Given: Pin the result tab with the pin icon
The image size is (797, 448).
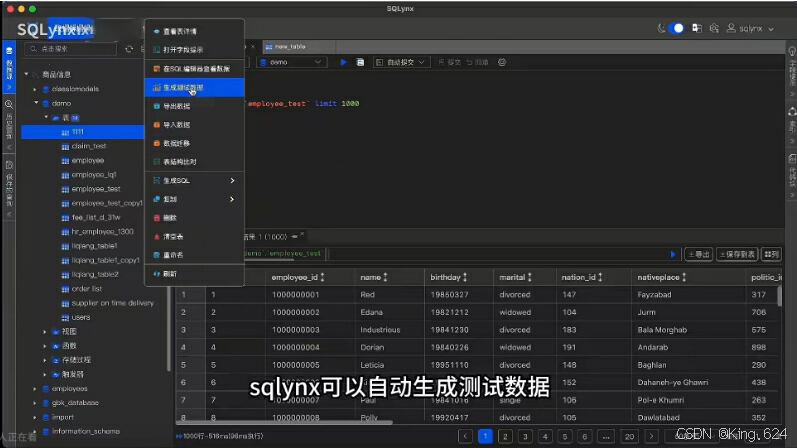Looking at the screenshot, I should pyautogui.click(x=294, y=236).
